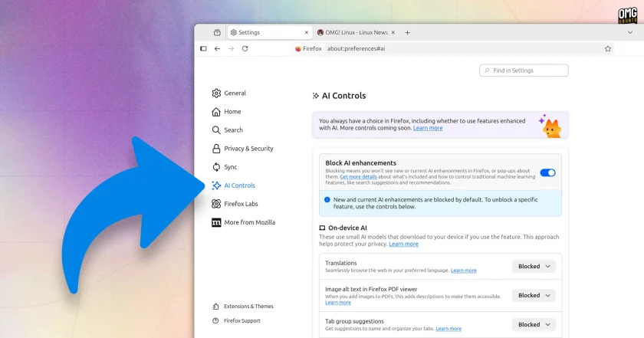Close the OMG! Linux tab
The height and width of the screenshot is (338, 644).
click(393, 32)
